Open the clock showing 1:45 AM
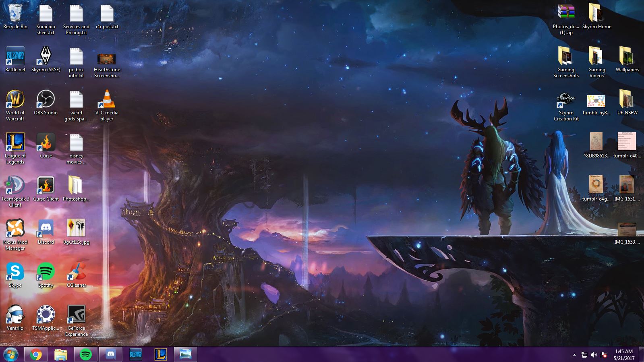Image resolution: width=644 pixels, height=362 pixels. point(624,355)
